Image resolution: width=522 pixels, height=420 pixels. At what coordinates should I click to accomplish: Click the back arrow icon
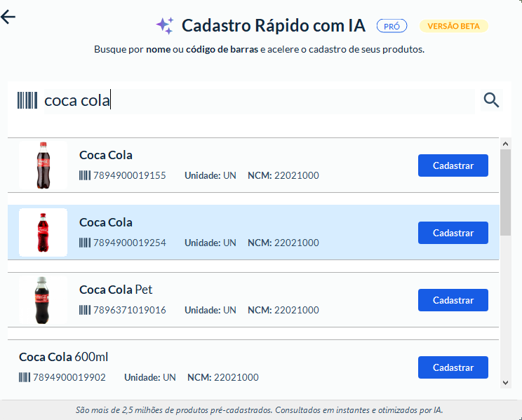[x=8, y=17]
